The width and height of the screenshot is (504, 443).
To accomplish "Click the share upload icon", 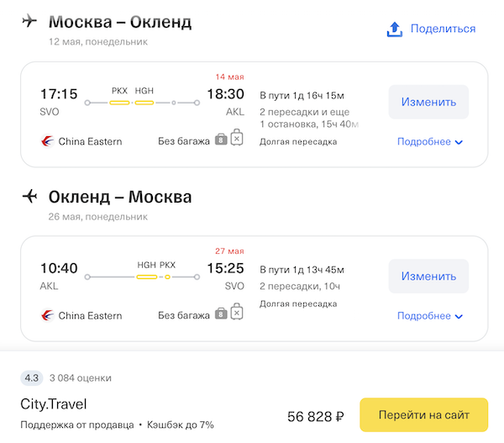I will tap(395, 29).
